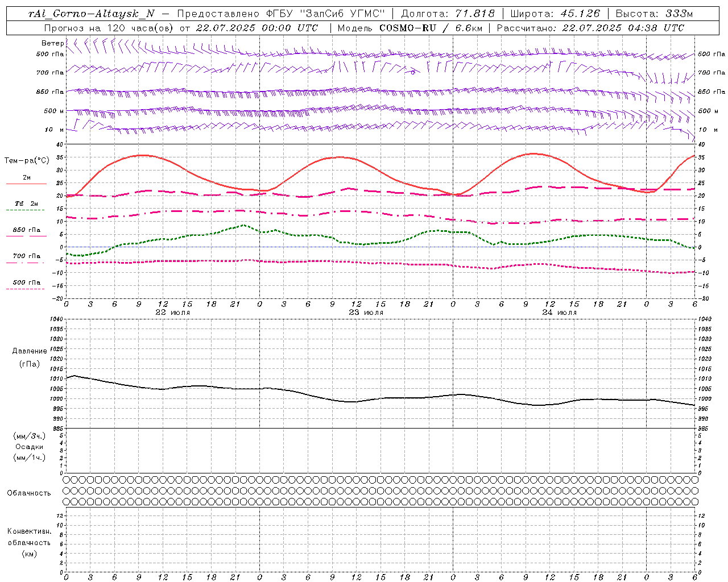Click the Конвективн. label text
728x582 pixels.
point(29,531)
